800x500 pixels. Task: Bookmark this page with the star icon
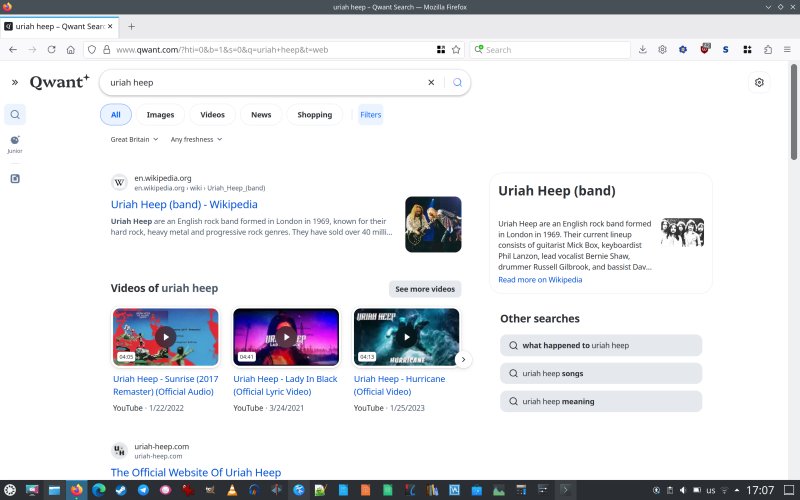coord(456,49)
